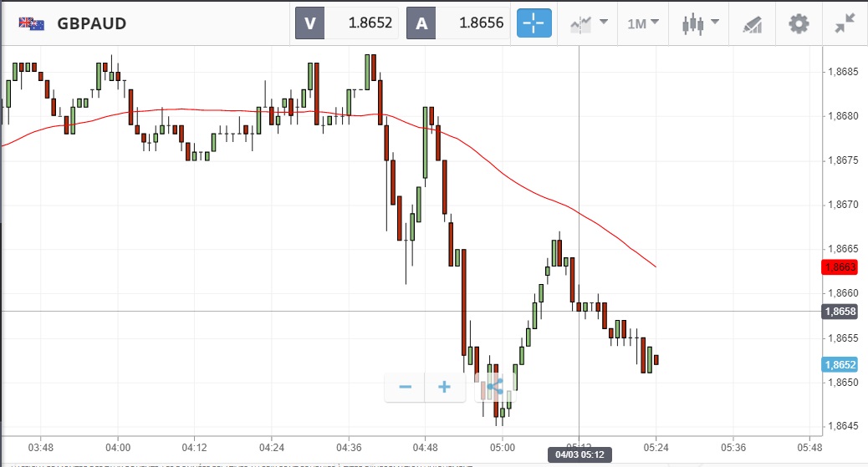868x467 pixels.
Task: Share the chart via share icon
Action: 493,387
